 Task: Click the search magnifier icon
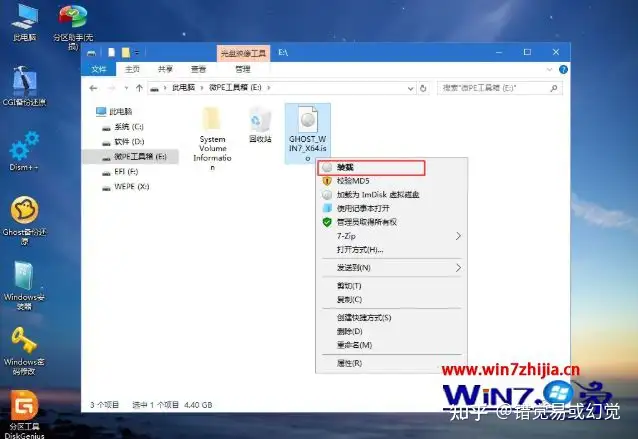tap(554, 88)
